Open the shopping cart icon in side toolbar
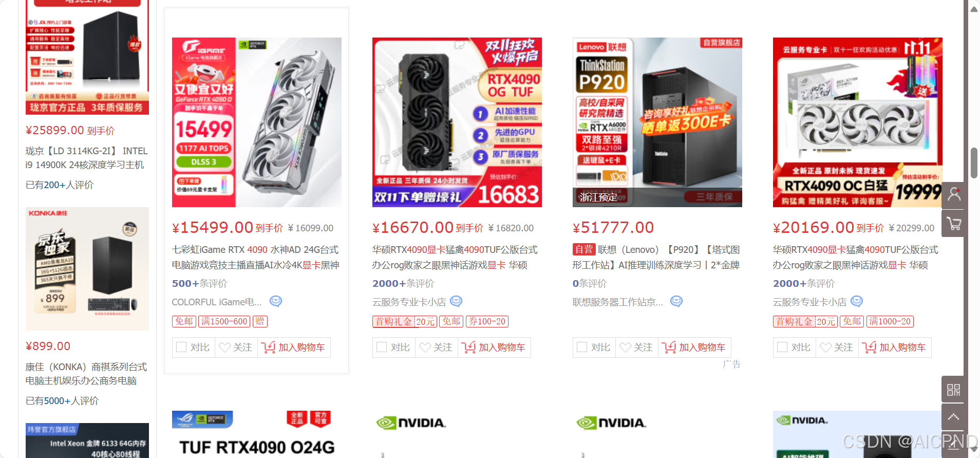Image resolution: width=980 pixels, height=458 pixels. point(954,224)
